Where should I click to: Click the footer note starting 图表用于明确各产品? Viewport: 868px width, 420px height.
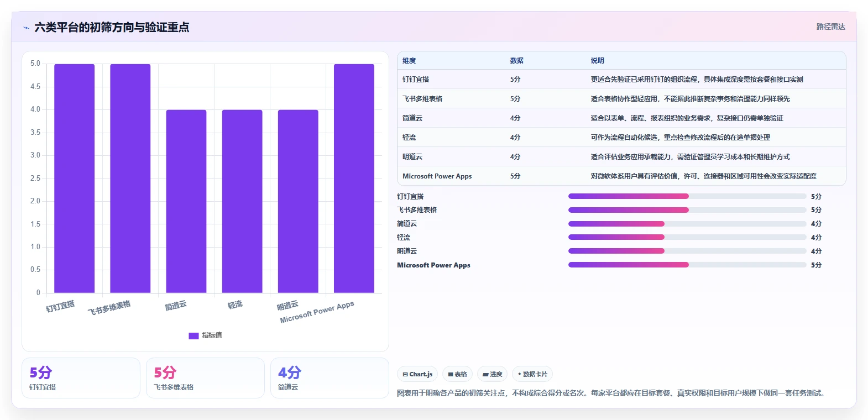coord(612,393)
